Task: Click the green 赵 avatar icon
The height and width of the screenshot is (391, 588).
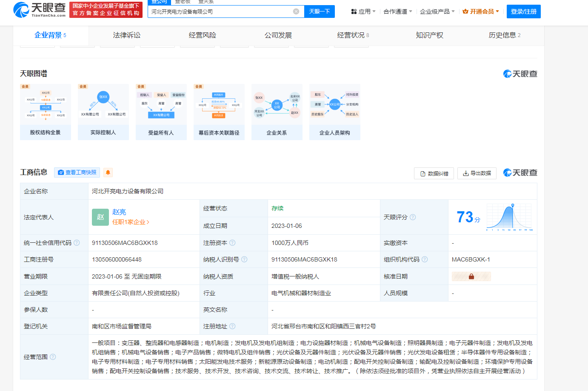Action: pyautogui.click(x=100, y=217)
